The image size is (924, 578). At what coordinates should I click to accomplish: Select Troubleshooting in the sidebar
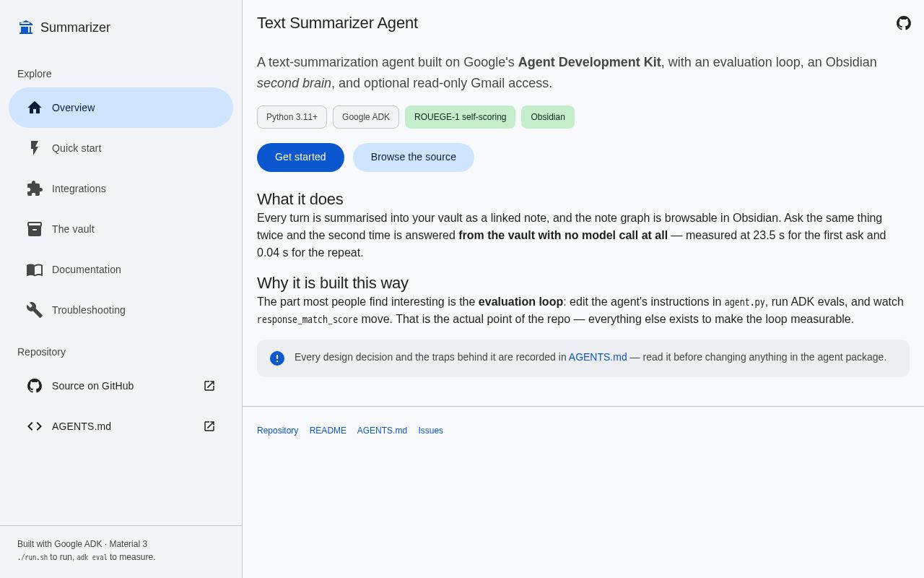click(121, 310)
